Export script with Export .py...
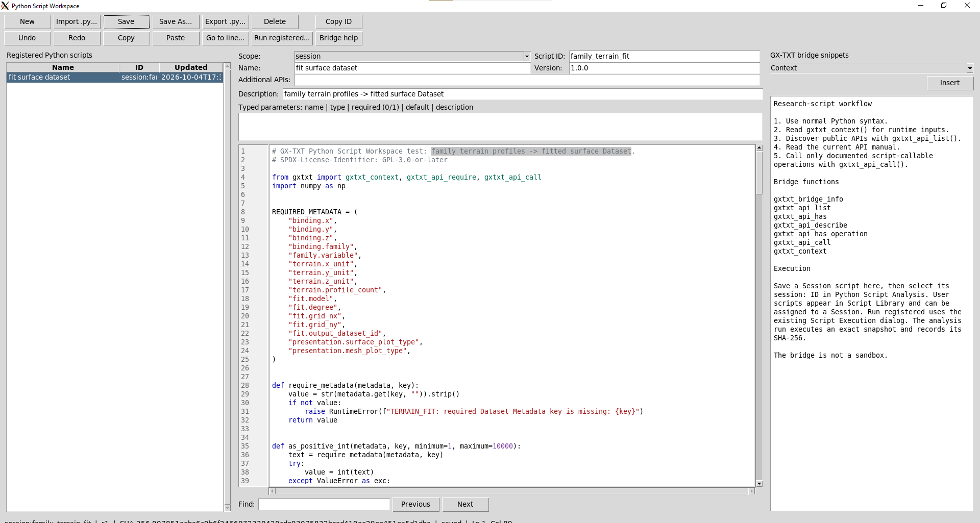Viewport: 980px width, 523px height. 225,21
